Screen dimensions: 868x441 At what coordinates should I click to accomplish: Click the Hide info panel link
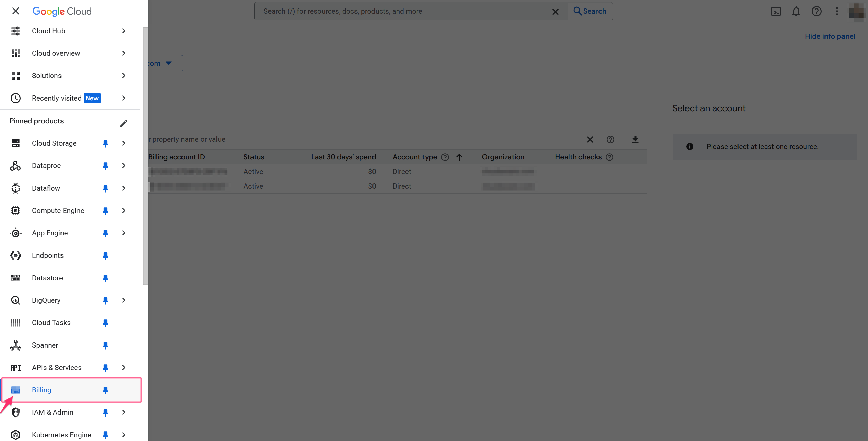click(x=830, y=36)
